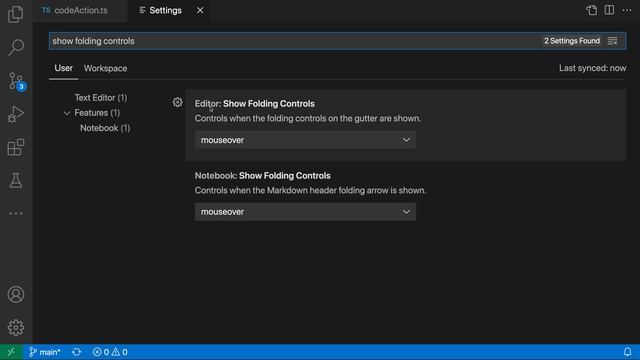Viewport: 640px width, 360px height.
Task: Open gear menu for Editor Show Folding Controls
Action: click(x=177, y=102)
